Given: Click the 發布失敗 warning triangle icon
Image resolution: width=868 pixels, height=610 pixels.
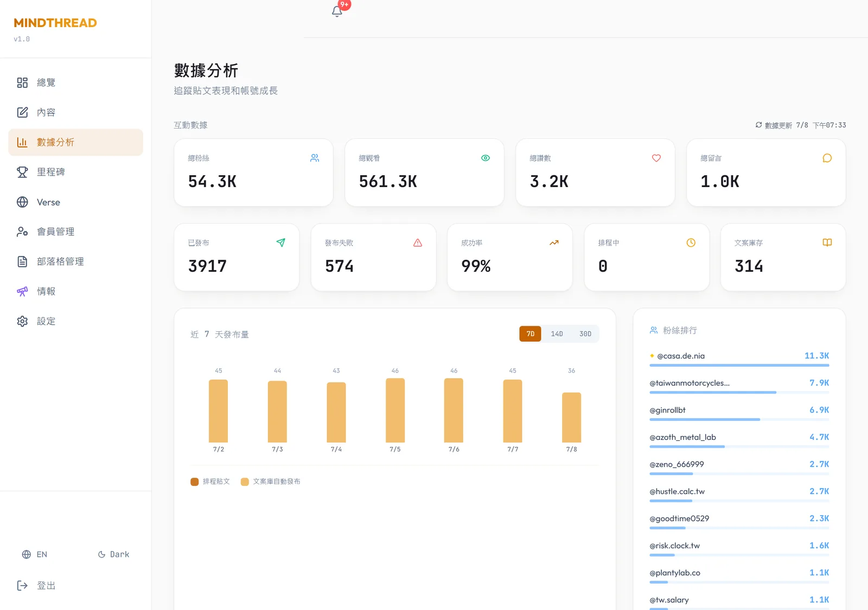Looking at the screenshot, I should (418, 242).
